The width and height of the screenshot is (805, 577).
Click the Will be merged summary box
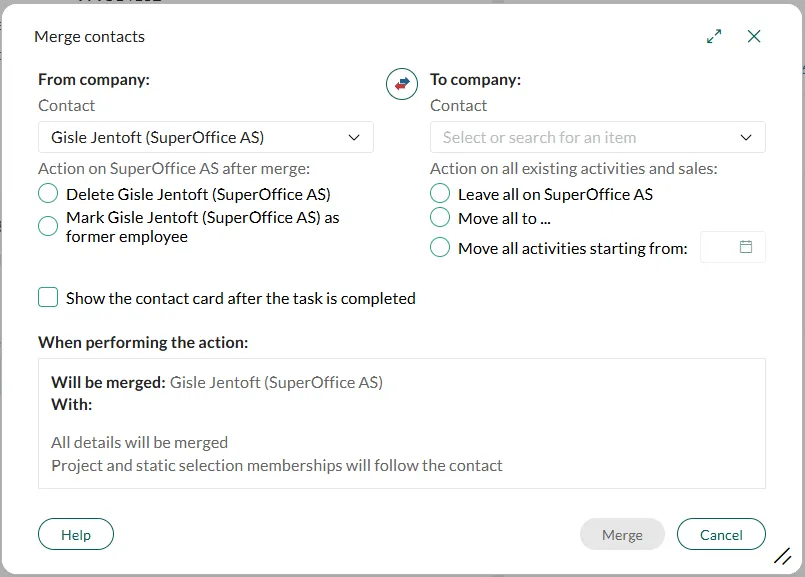point(402,423)
